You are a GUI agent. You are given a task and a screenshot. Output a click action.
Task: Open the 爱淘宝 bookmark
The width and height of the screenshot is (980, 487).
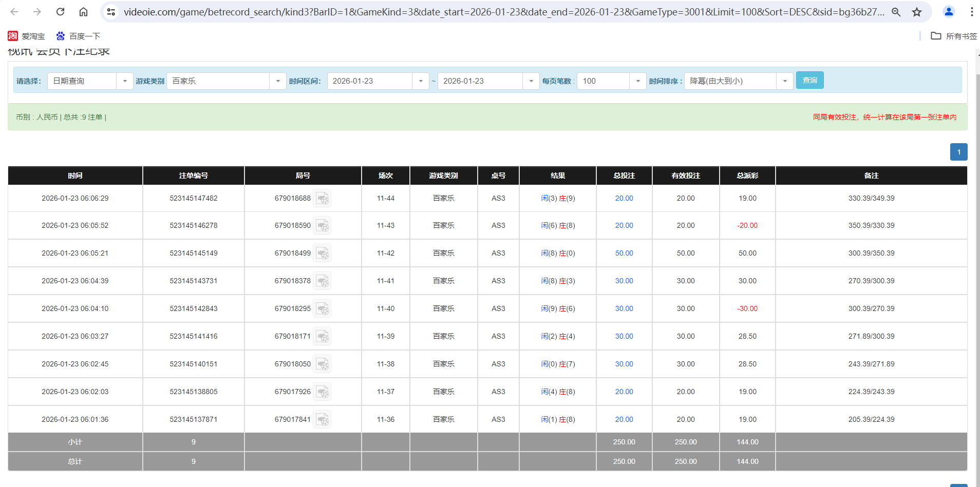[27, 36]
